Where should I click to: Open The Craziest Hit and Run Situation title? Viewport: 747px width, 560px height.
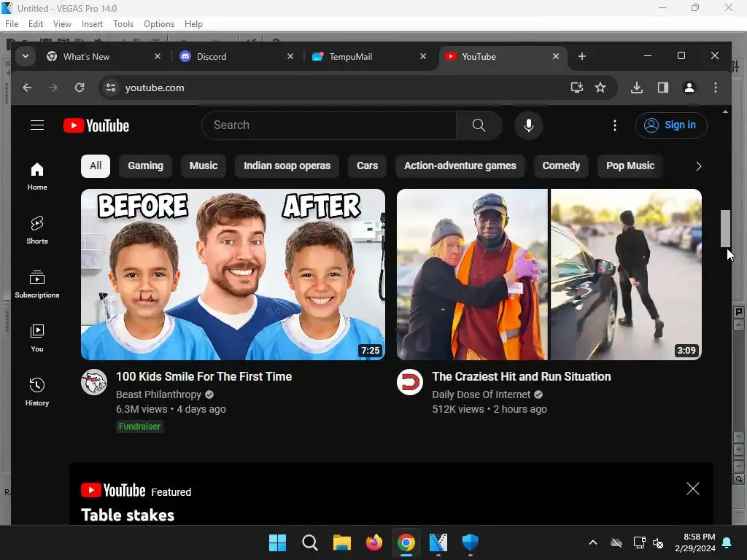click(521, 377)
